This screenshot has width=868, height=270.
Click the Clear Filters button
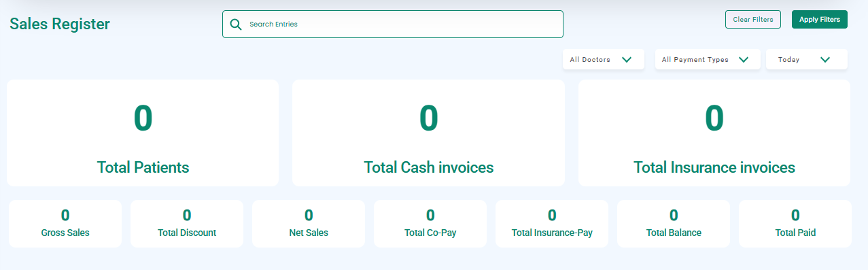point(753,20)
